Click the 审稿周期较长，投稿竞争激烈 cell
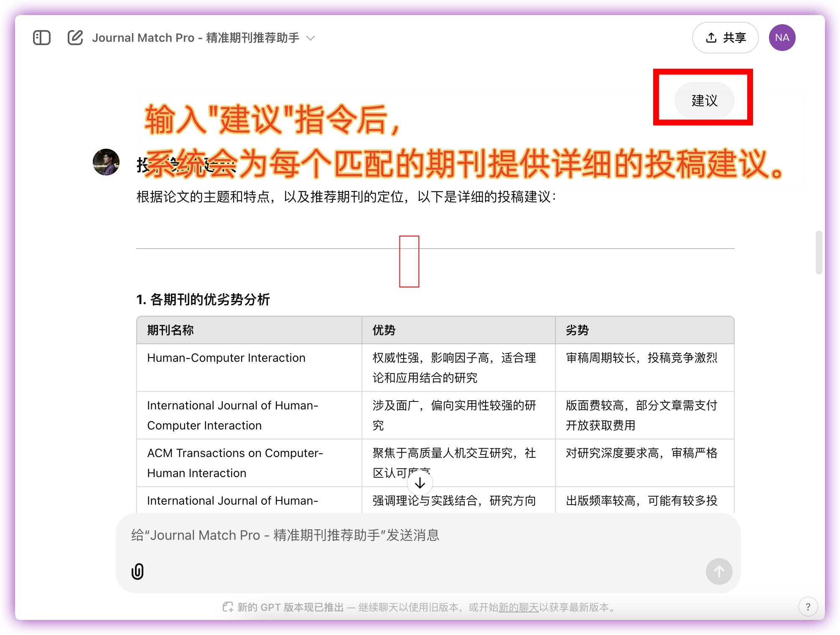Viewport: 840px width, 635px height. (x=644, y=368)
